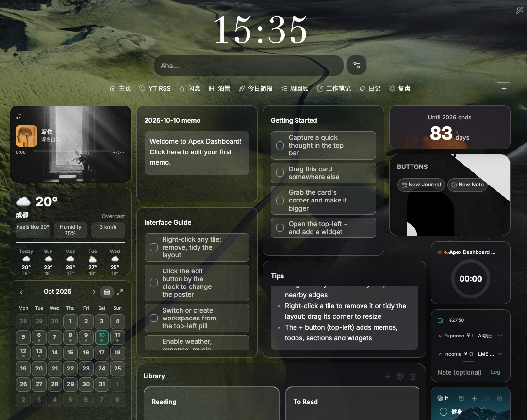The width and height of the screenshot is (527, 420).
Task: Click the Log button in expense widget
Action: click(x=495, y=372)
